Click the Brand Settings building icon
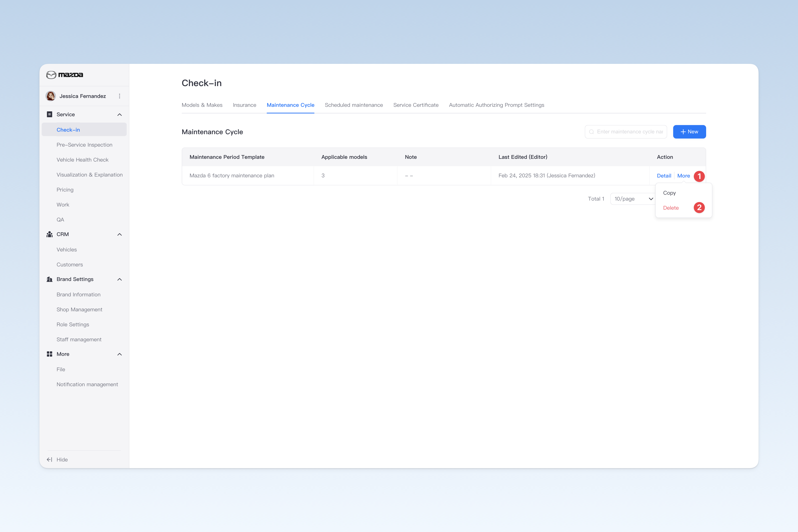Viewport: 798px width, 532px height. coord(49,279)
